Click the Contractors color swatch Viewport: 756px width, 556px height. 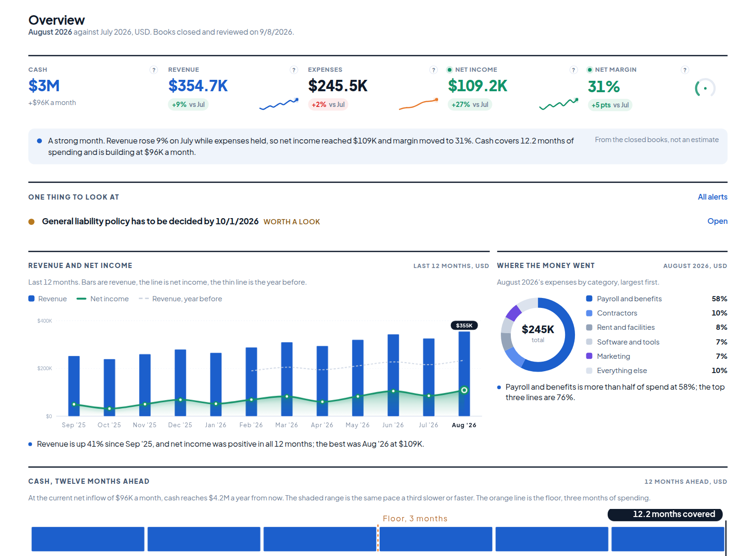(x=589, y=313)
